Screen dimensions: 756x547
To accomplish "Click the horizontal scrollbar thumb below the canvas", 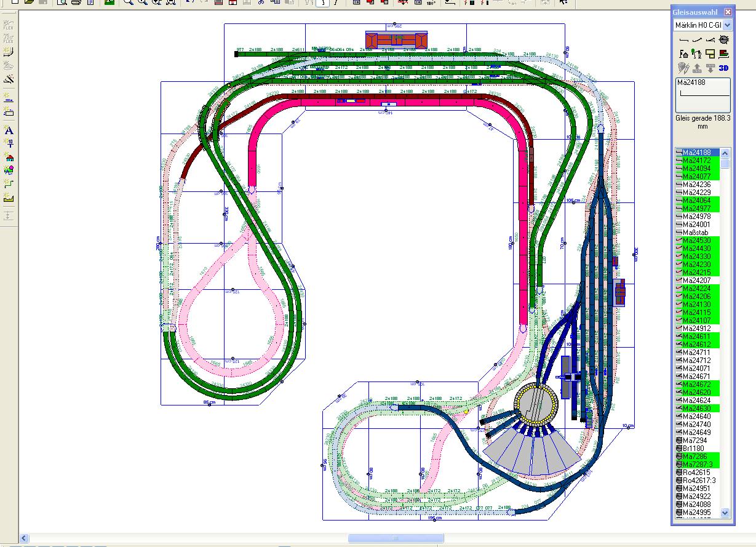I will tap(396, 538).
